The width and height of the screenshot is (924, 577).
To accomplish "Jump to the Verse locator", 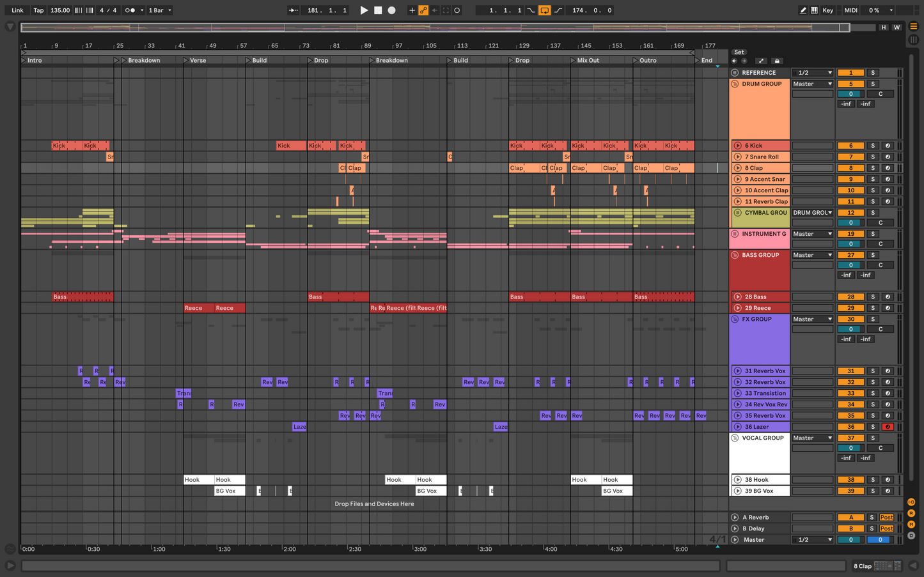I will [186, 60].
